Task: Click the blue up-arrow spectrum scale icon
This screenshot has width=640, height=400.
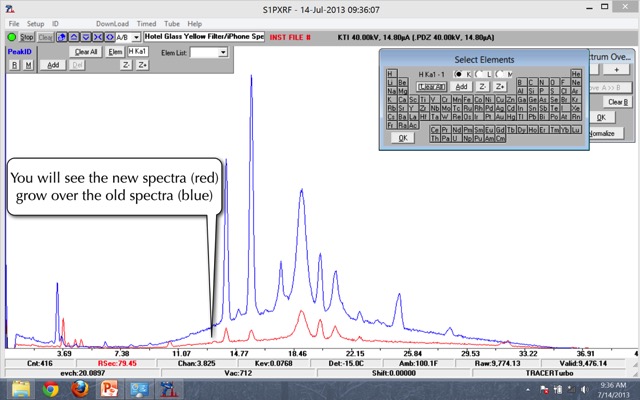Action: tap(72, 36)
